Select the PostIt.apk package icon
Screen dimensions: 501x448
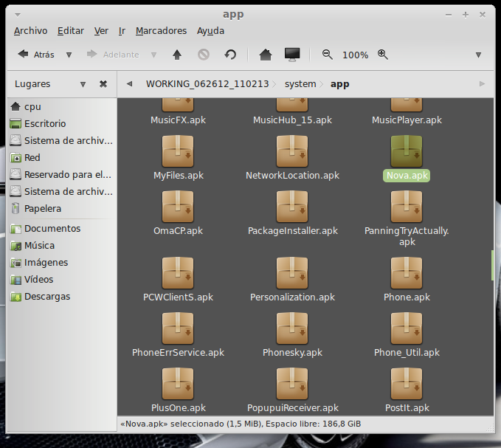click(407, 384)
